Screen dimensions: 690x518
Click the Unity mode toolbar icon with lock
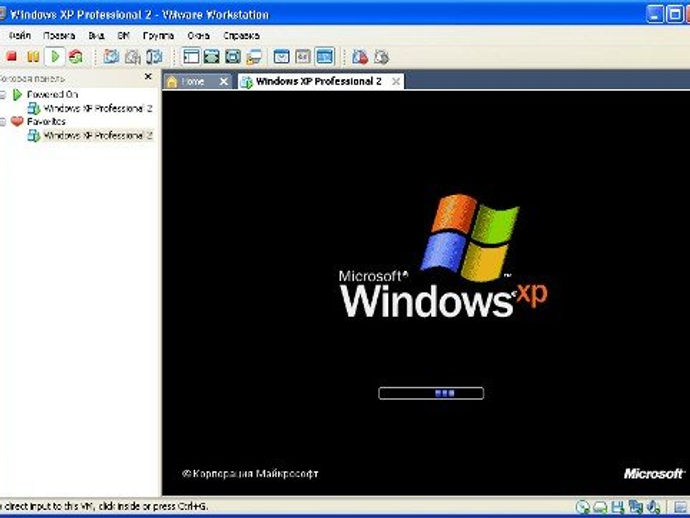pyautogui.click(x=254, y=57)
